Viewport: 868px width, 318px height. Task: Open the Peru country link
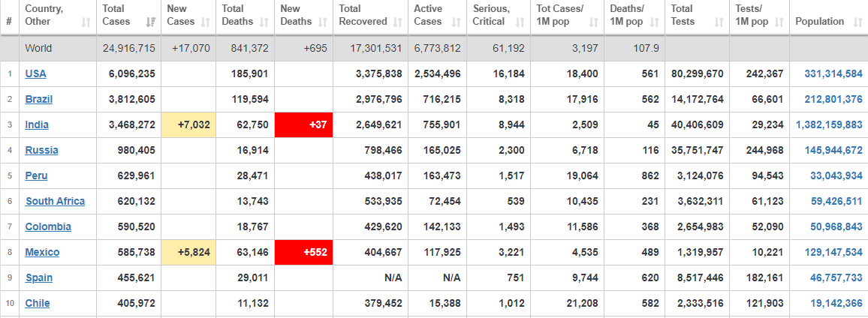36,175
